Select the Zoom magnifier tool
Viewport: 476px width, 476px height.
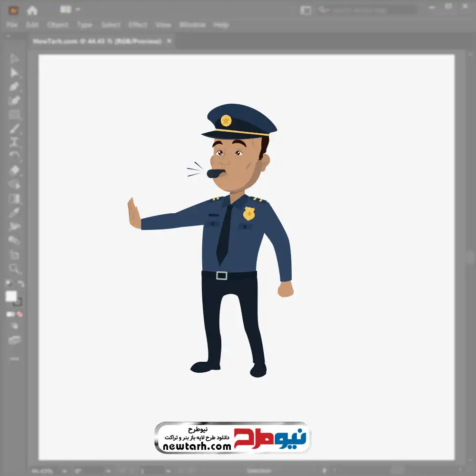[14, 268]
